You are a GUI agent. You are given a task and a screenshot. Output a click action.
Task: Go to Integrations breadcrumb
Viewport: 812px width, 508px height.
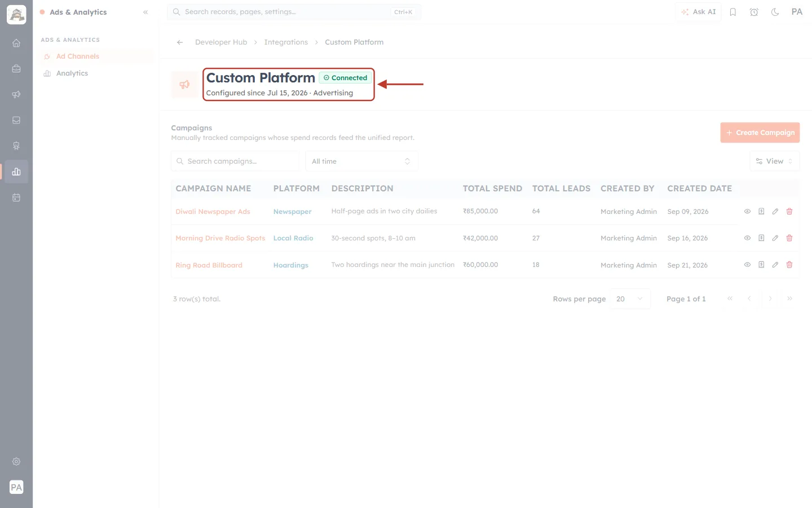[x=286, y=42]
